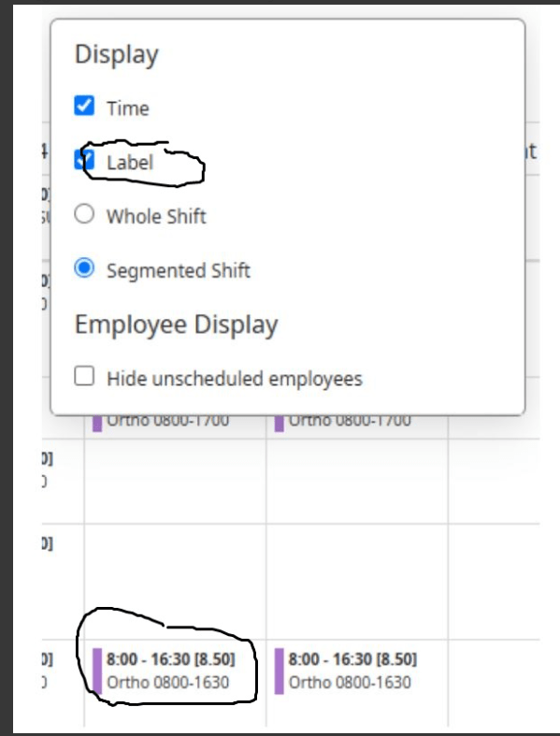Click the Employee Display section heading
The height and width of the screenshot is (736, 560).
point(177,325)
